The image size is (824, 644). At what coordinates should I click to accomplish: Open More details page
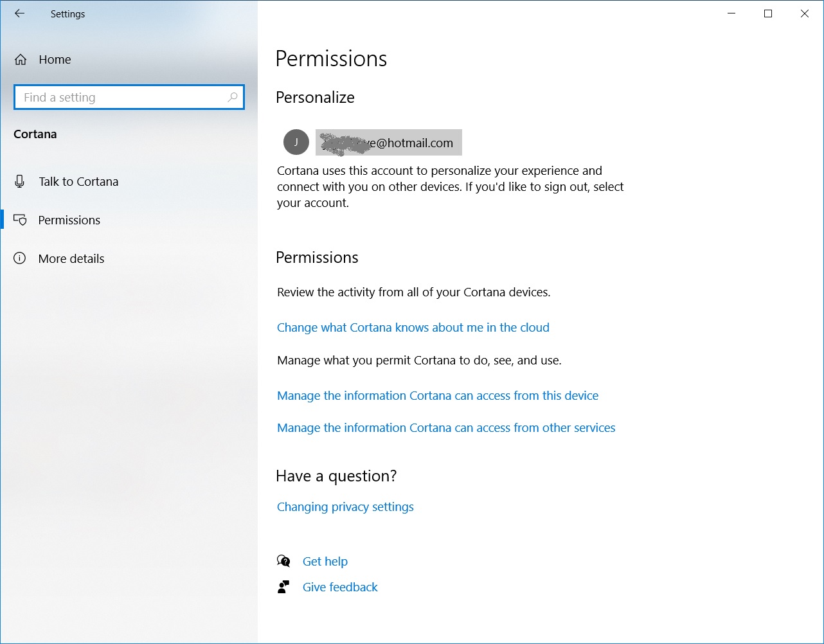tap(71, 259)
